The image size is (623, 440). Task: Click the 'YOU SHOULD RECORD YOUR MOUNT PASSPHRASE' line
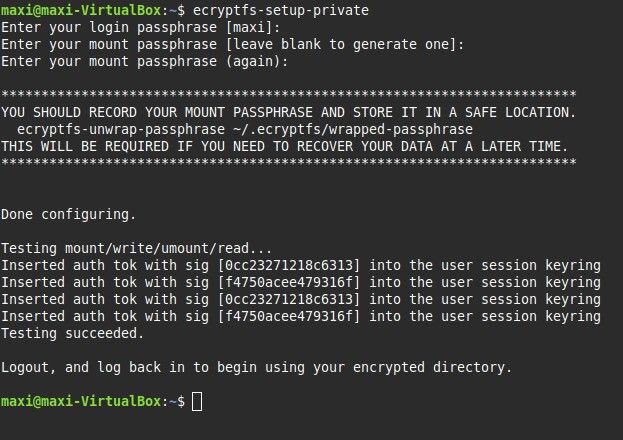click(x=288, y=112)
